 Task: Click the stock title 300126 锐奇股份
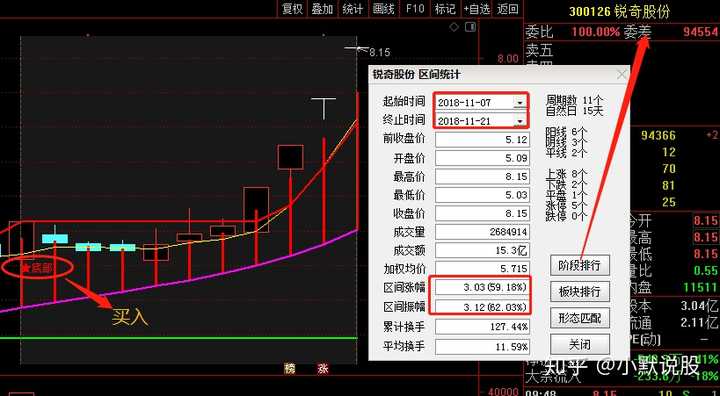619,11
